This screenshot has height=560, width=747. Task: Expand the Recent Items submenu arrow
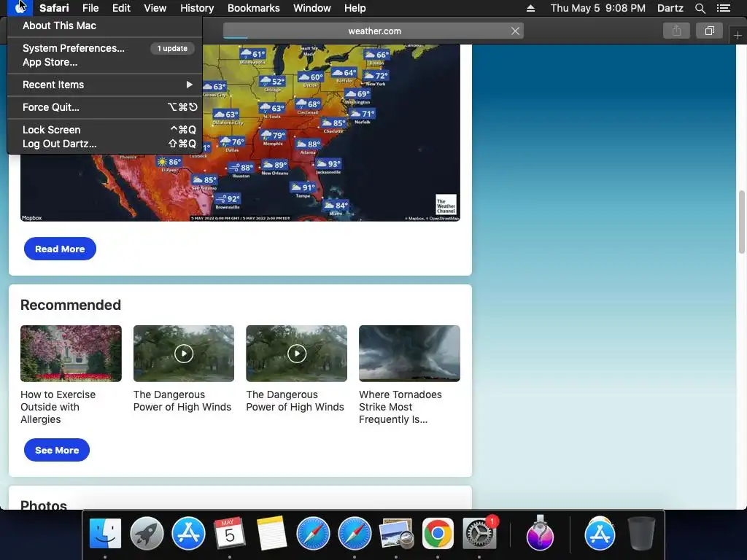[189, 85]
